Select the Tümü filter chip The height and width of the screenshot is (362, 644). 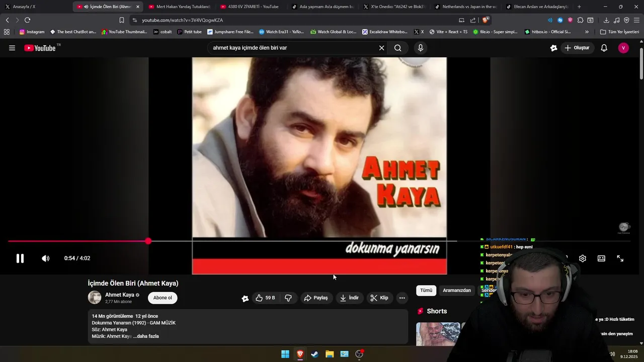coord(426,291)
